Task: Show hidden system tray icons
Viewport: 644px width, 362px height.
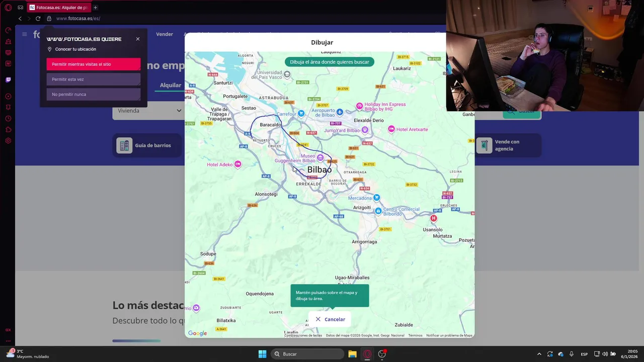Action: pos(539,354)
